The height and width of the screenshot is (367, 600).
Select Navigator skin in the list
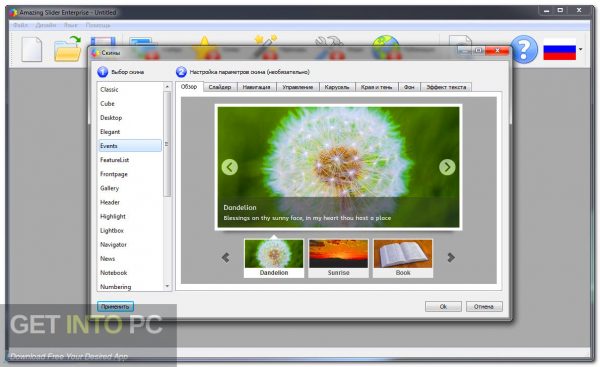130,245
